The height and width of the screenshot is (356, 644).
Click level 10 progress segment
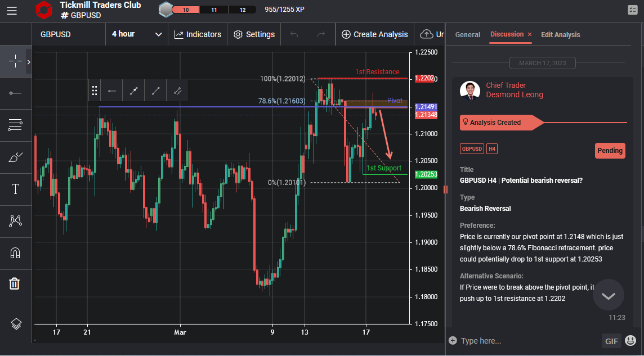click(x=186, y=10)
